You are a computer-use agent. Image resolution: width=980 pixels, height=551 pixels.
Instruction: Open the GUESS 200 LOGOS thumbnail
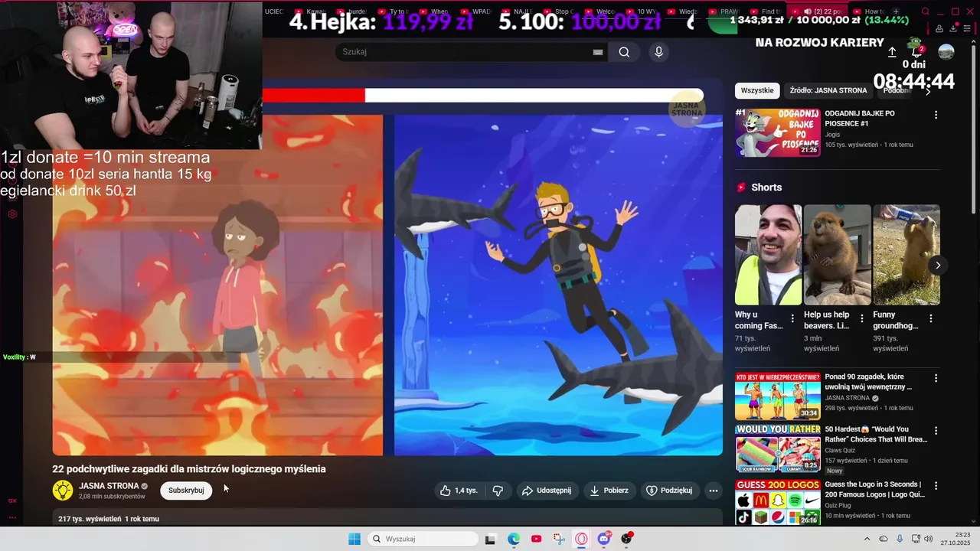click(778, 502)
